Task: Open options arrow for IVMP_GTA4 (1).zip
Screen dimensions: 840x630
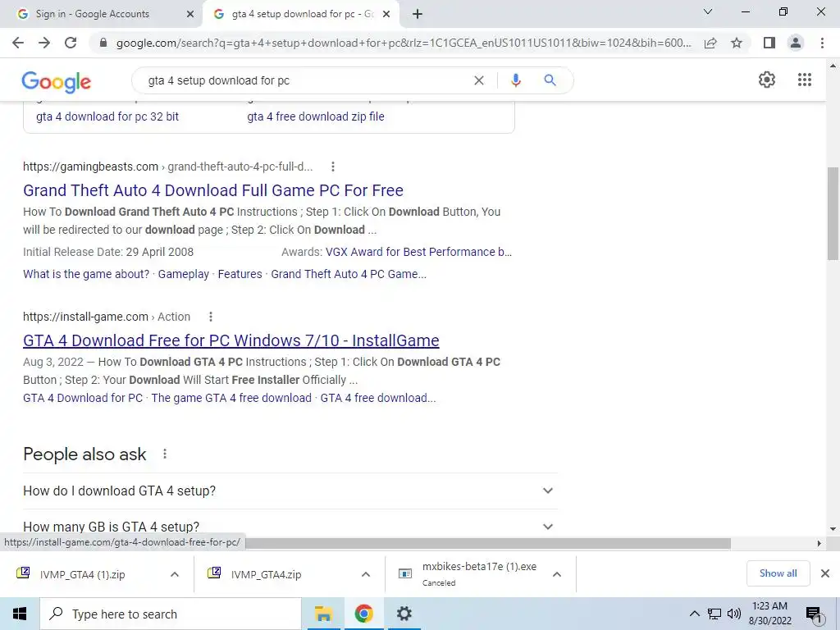Action: pos(175,574)
